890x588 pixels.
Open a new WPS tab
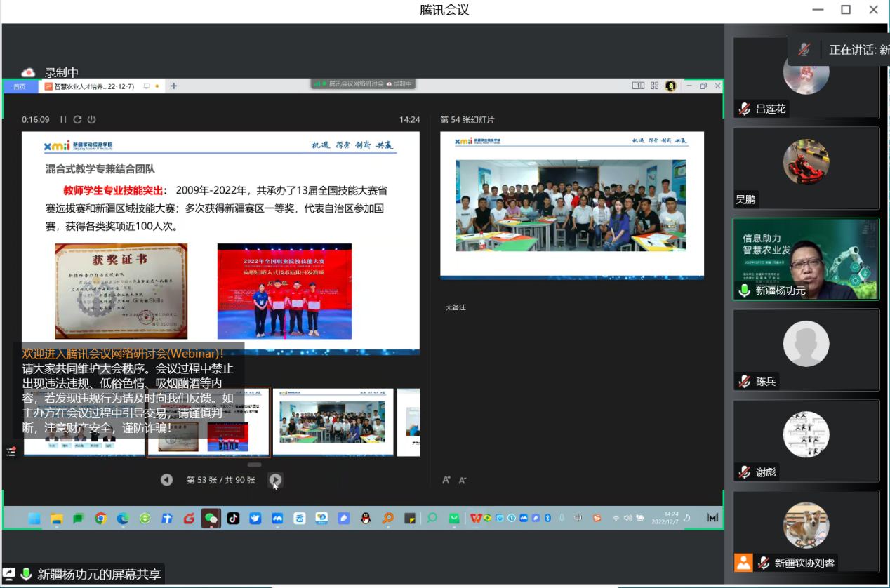174,86
